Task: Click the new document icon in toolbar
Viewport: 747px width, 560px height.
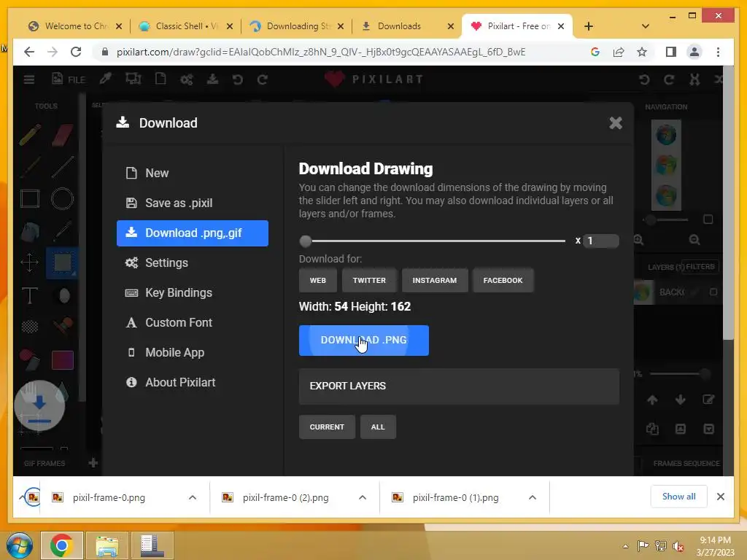Action: coord(160,79)
